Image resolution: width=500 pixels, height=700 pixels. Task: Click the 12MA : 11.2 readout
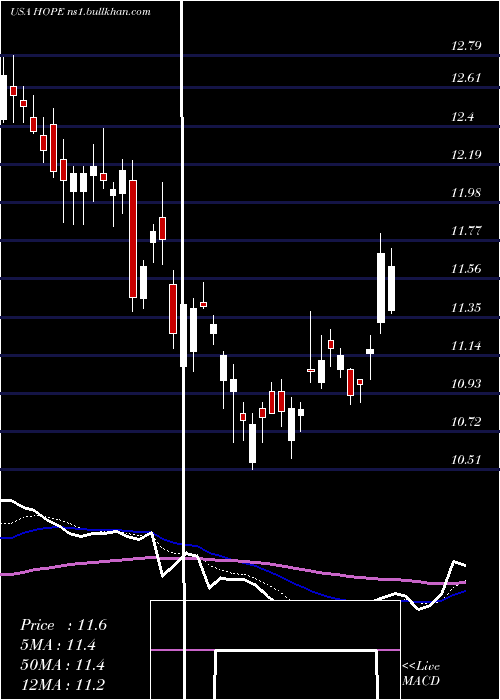click(x=62, y=685)
